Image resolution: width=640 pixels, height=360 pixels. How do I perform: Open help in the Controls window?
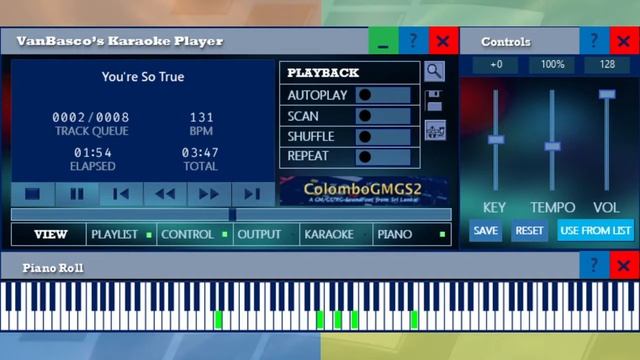click(x=594, y=40)
